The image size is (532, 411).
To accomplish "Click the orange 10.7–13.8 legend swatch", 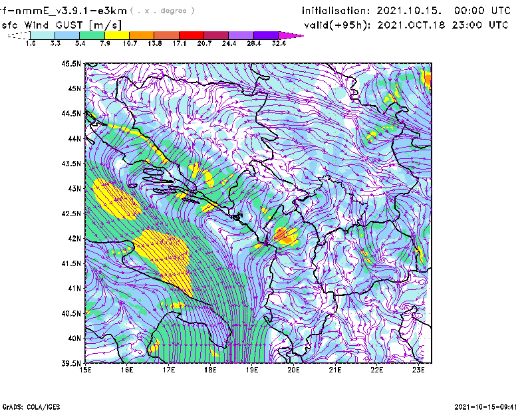I will (x=142, y=35).
